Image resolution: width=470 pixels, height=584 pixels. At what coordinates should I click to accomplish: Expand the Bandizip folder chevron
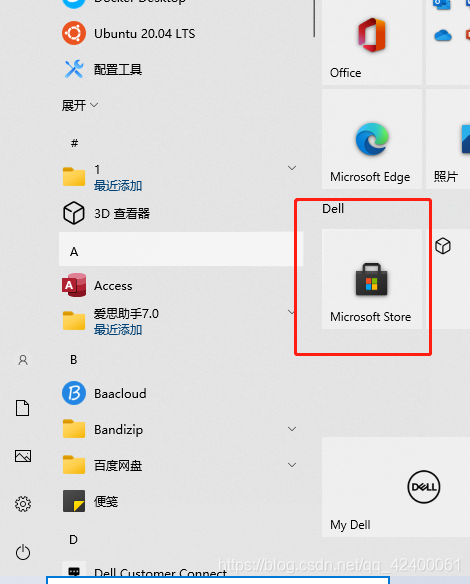coord(292,429)
